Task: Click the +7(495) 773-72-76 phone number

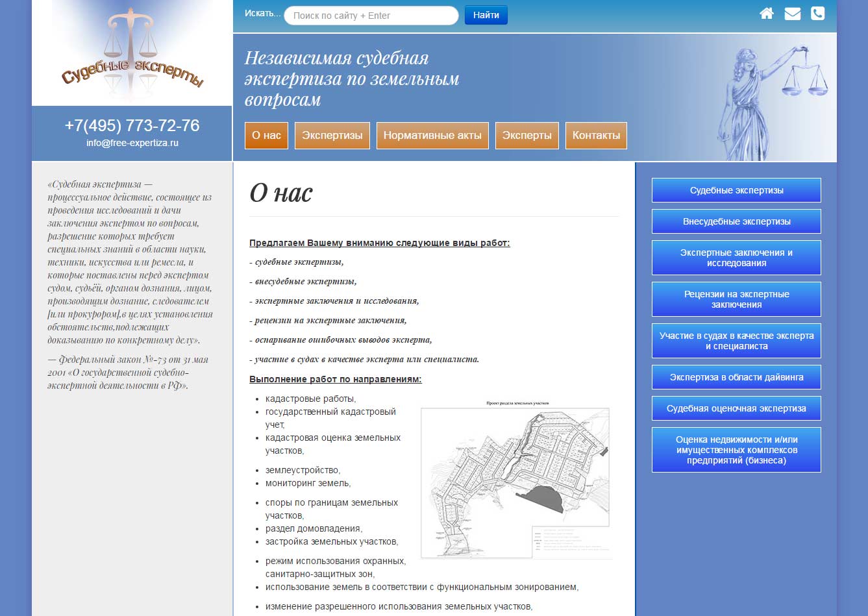Action: tap(132, 125)
